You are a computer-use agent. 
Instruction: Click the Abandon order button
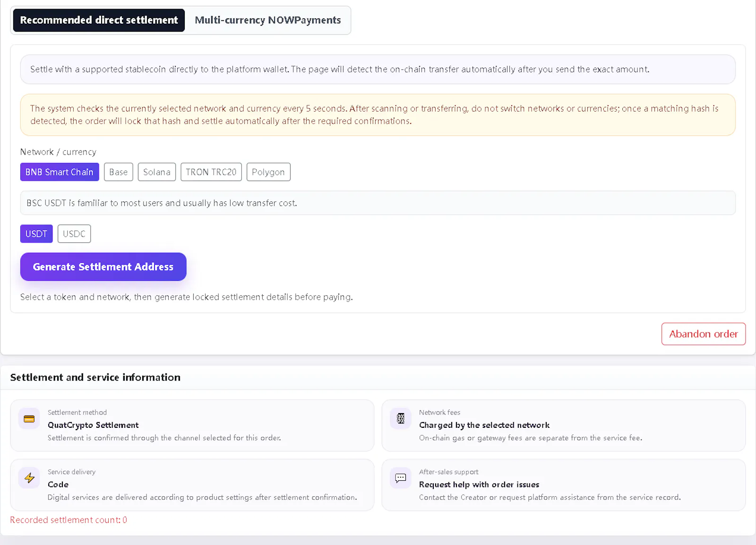click(x=704, y=334)
